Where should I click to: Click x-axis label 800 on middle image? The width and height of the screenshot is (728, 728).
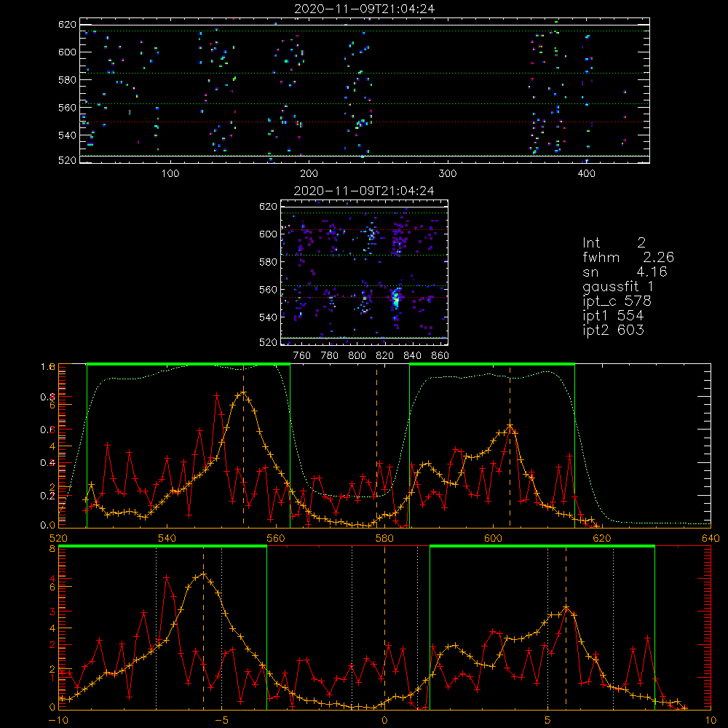pyautogui.click(x=357, y=356)
